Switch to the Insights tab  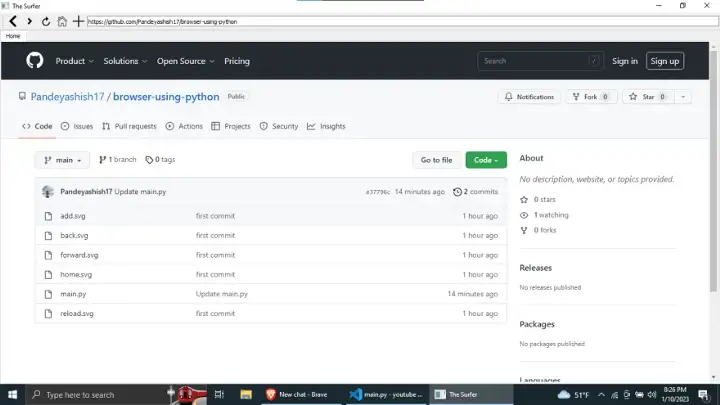(326, 126)
